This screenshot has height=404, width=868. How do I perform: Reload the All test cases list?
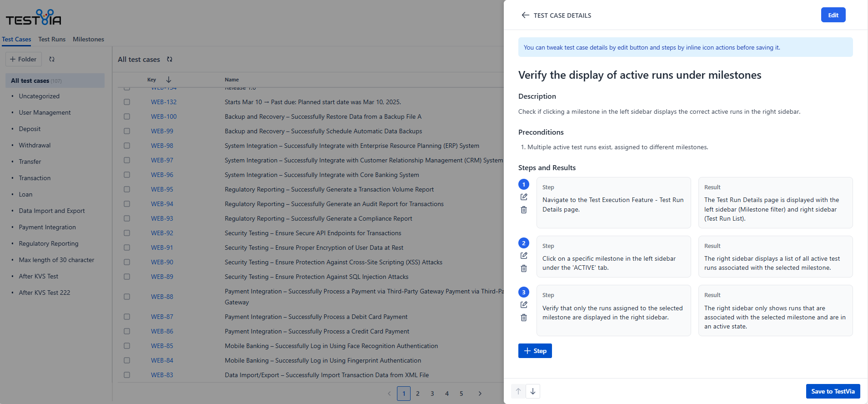(x=170, y=59)
